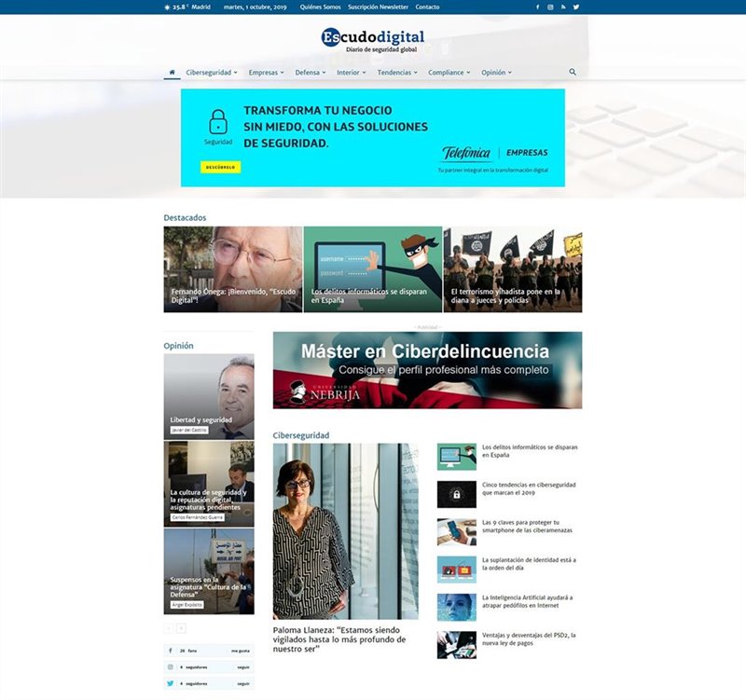Open the Fernando Ónega featured article thumbnail
This screenshot has width=746, height=700.
[232, 269]
